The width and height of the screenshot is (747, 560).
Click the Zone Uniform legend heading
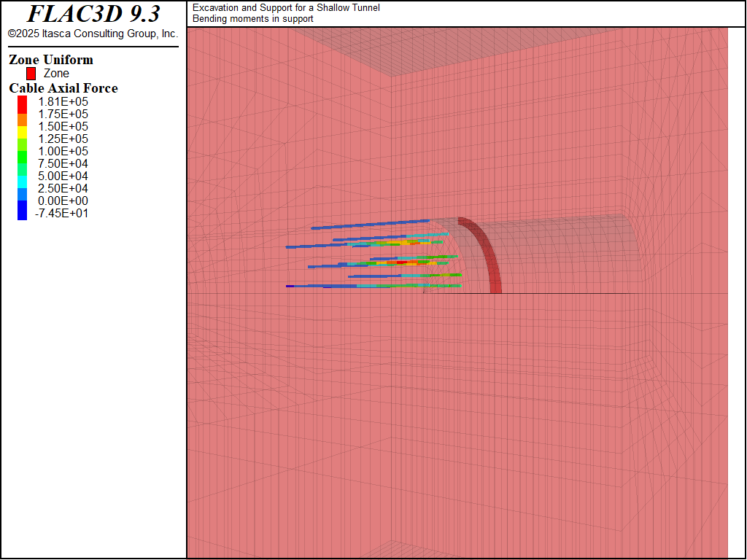pyautogui.click(x=51, y=60)
